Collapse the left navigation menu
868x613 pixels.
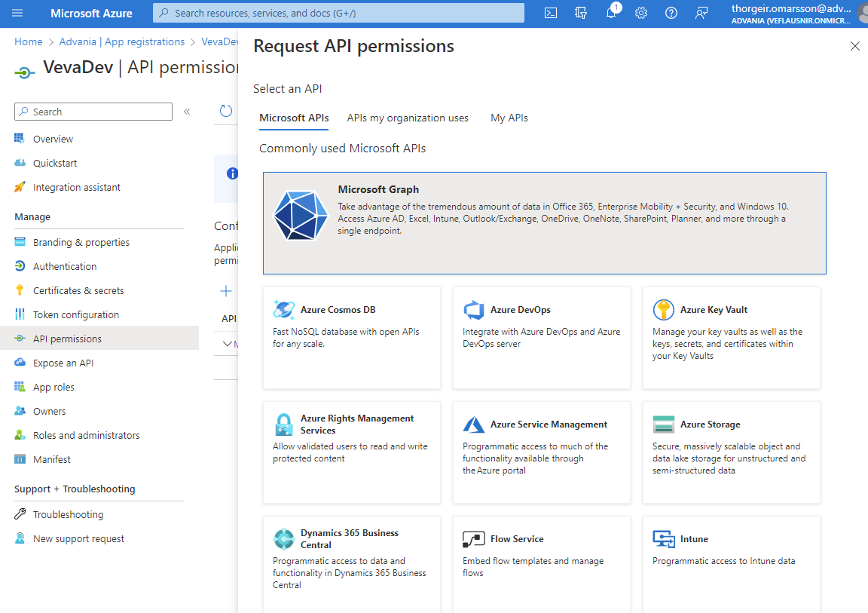(x=187, y=112)
